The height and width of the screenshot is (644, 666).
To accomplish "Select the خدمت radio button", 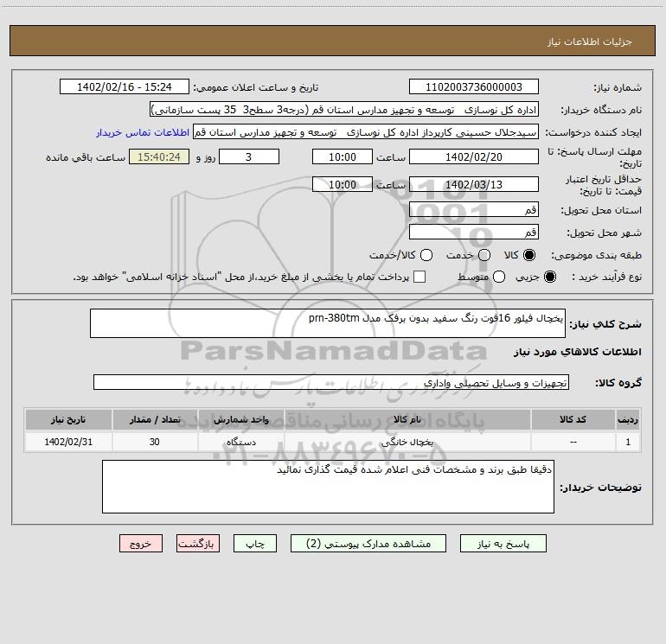I will tap(484, 255).
